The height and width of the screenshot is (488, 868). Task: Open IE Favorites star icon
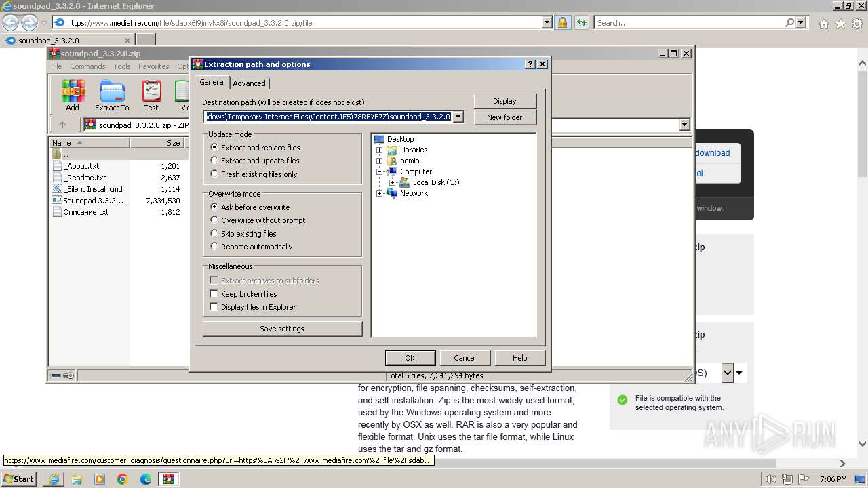point(840,24)
